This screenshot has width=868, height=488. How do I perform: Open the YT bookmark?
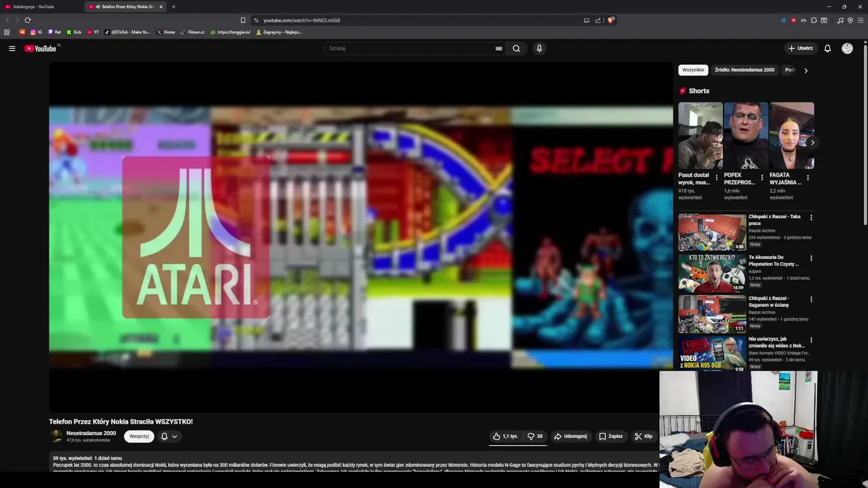93,32
